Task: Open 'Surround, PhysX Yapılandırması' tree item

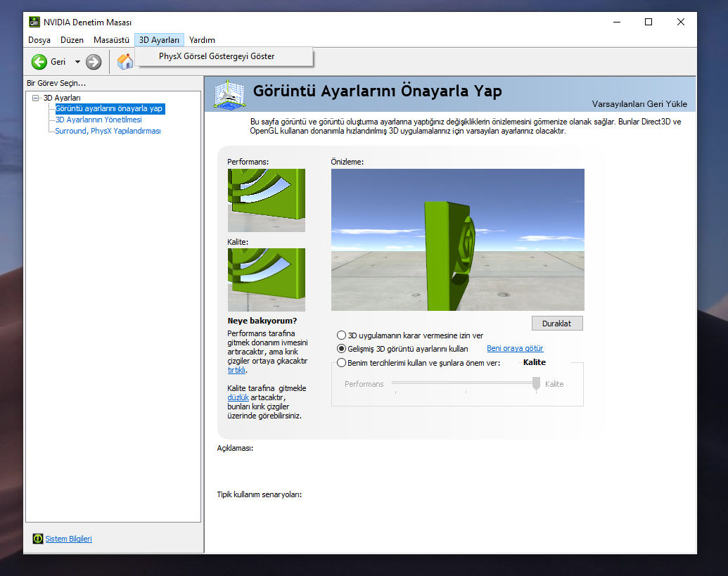Action: pos(108,131)
